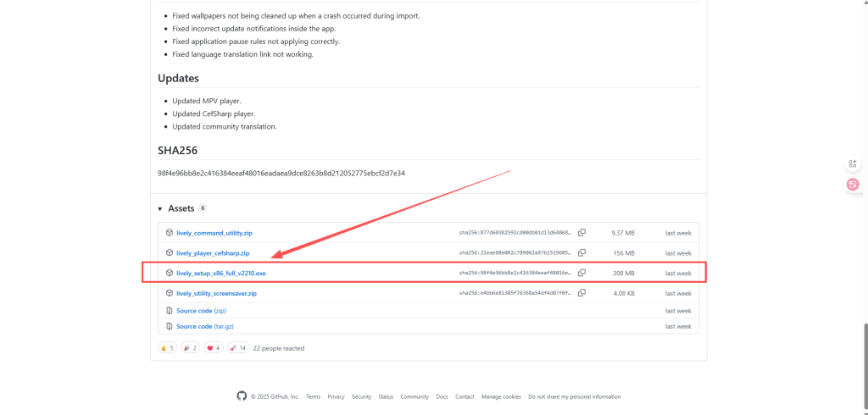The image size is (868, 415).
Task: Click 'last week' in lively_command_utility.zip row
Action: click(x=678, y=234)
